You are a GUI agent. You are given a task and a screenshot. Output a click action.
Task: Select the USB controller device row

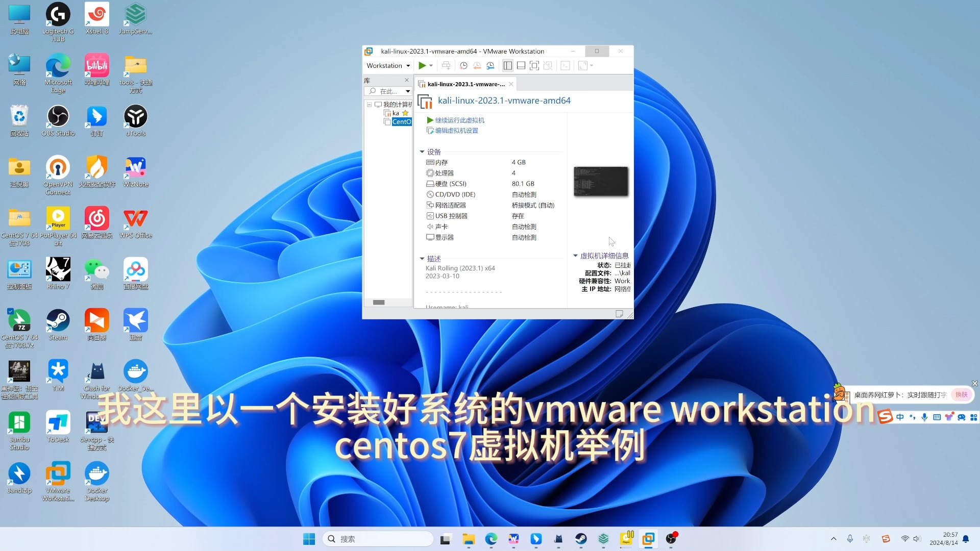tap(493, 216)
